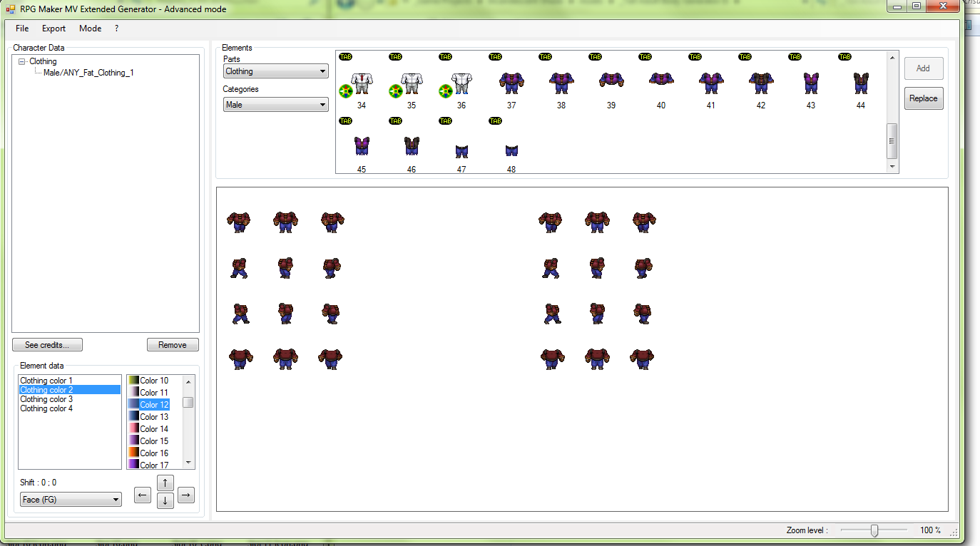Click the See credits... button

pos(47,345)
